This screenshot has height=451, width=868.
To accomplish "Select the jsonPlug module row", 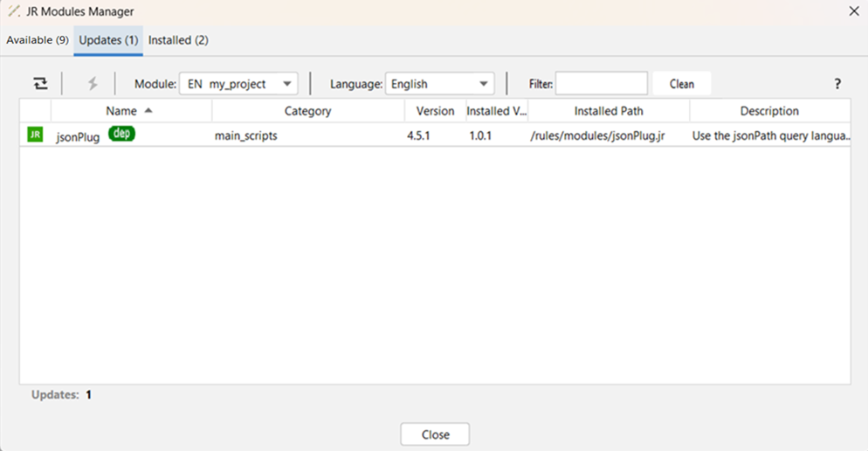I will pyautogui.click(x=349, y=136).
